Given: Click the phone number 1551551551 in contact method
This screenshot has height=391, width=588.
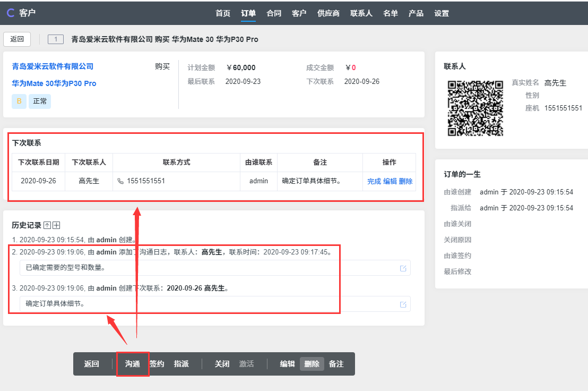Looking at the screenshot, I should (145, 181).
